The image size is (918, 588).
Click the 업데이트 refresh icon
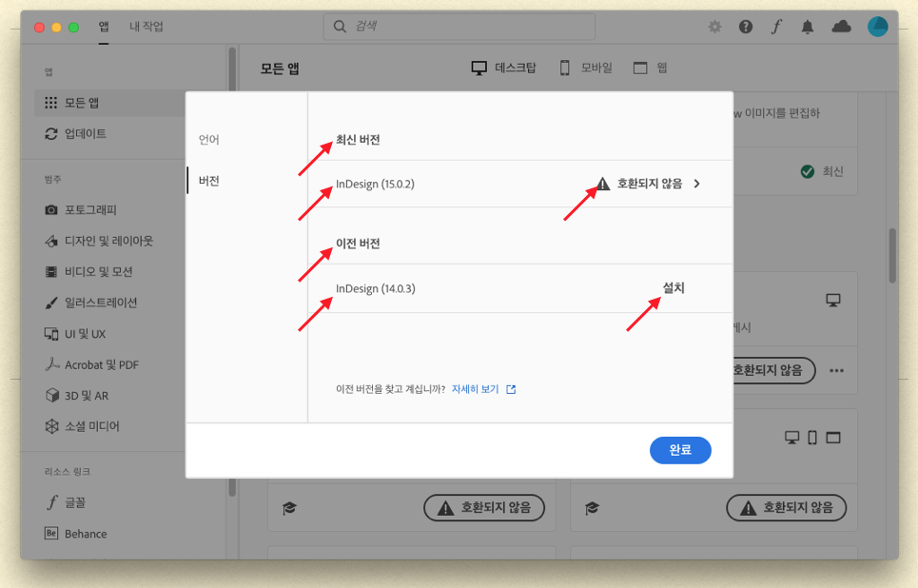51,133
